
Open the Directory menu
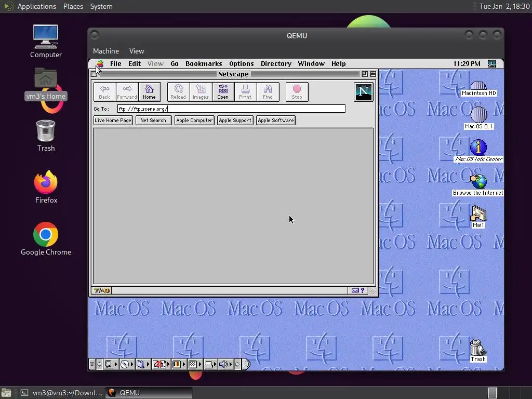(276, 64)
